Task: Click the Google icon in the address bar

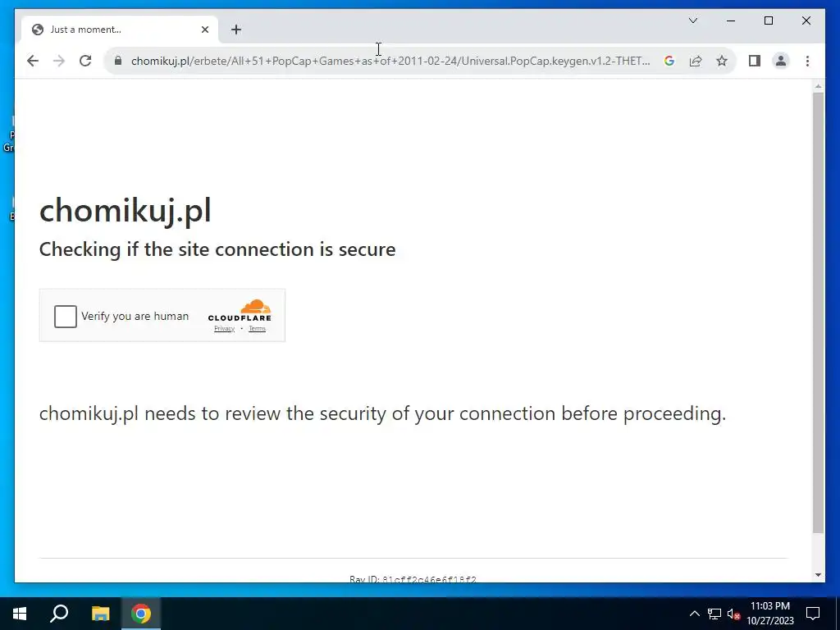Action: click(x=669, y=61)
